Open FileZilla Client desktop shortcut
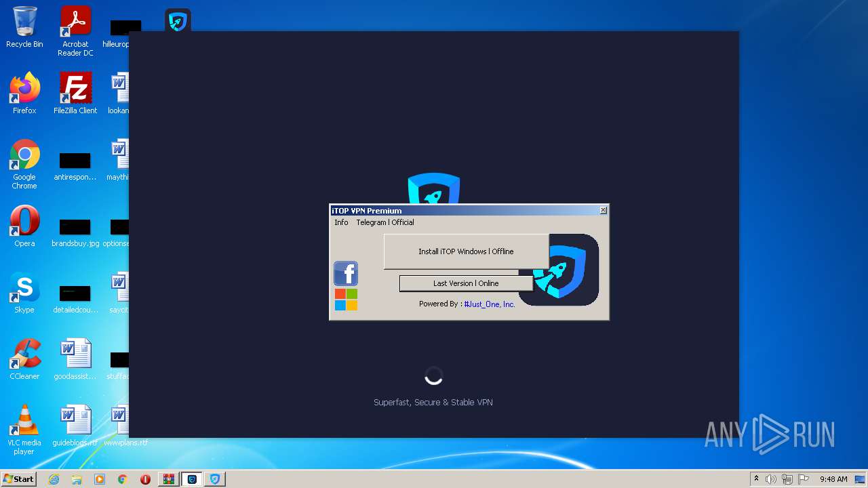Viewport: 868px width, 488px height. coord(75,94)
